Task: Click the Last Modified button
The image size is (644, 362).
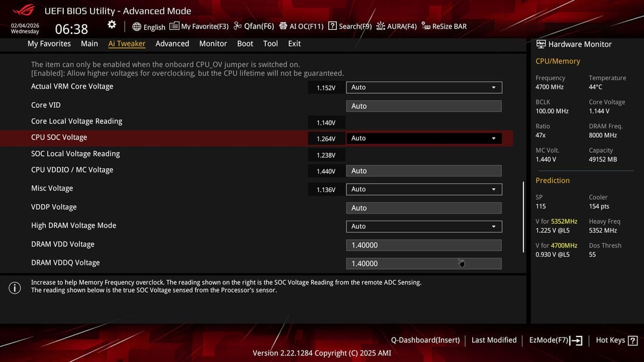Action: point(494,341)
